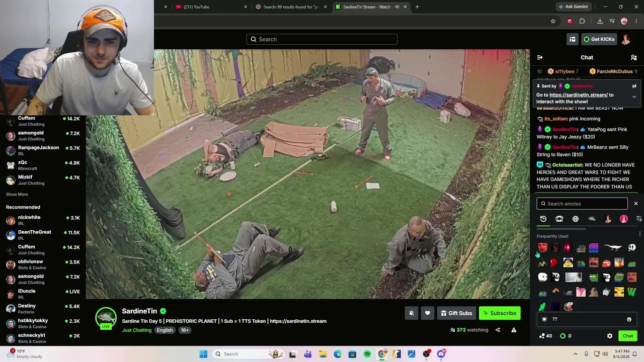Bookmark this page with the star

point(553,21)
